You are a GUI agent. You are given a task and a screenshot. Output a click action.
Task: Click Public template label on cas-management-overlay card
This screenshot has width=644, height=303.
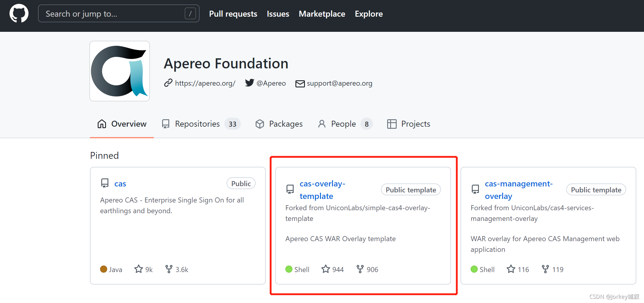(x=596, y=190)
